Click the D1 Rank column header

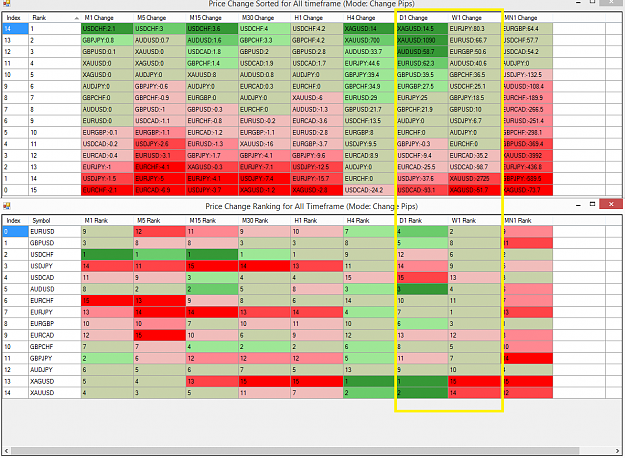[422, 220]
